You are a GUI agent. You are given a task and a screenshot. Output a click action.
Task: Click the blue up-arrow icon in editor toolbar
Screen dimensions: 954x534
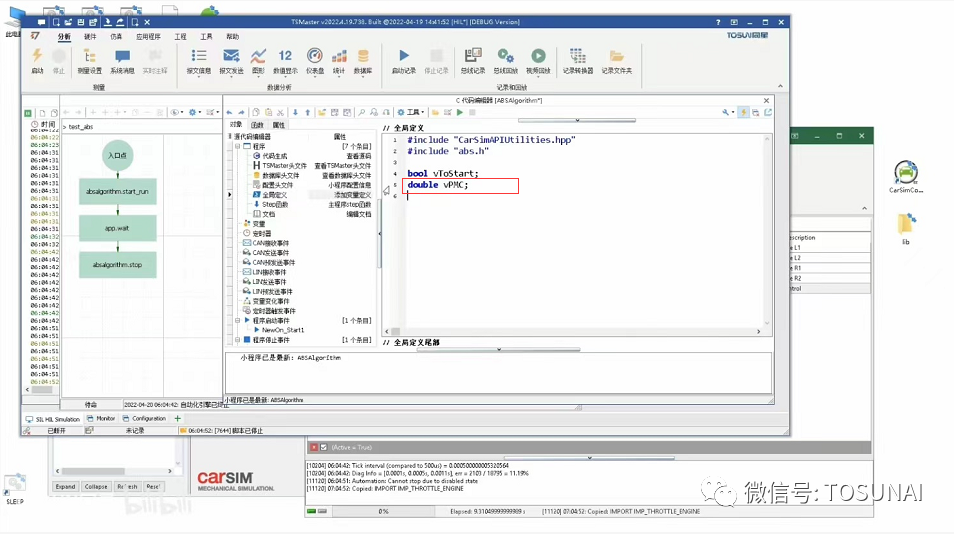tap(308, 113)
